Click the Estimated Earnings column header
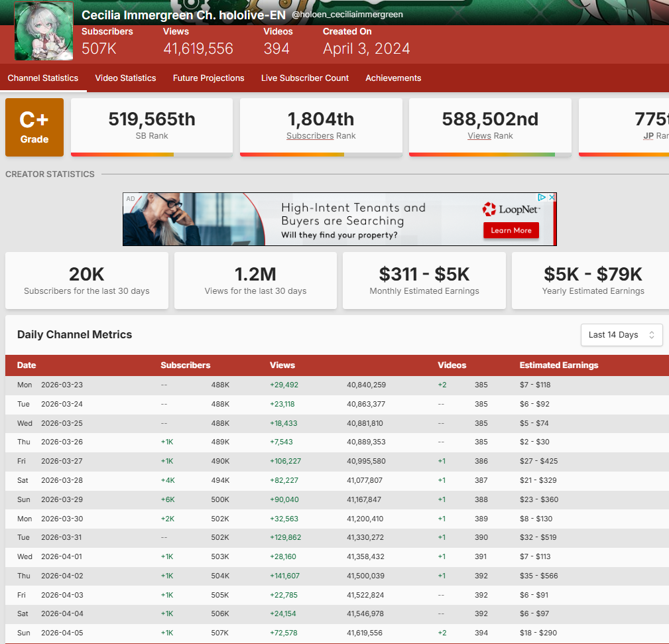Image resolution: width=669 pixels, height=644 pixels. click(x=559, y=365)
